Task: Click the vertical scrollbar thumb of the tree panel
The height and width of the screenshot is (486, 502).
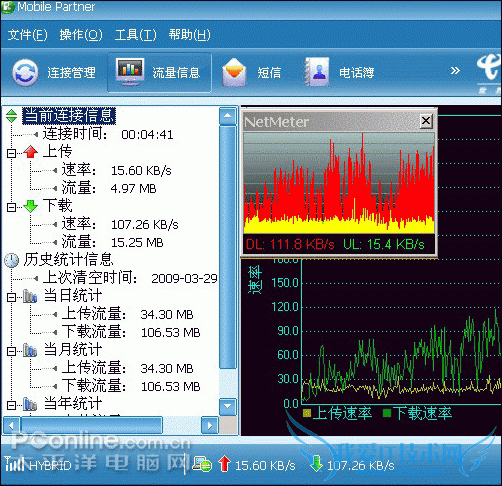Action: point(228,247)
